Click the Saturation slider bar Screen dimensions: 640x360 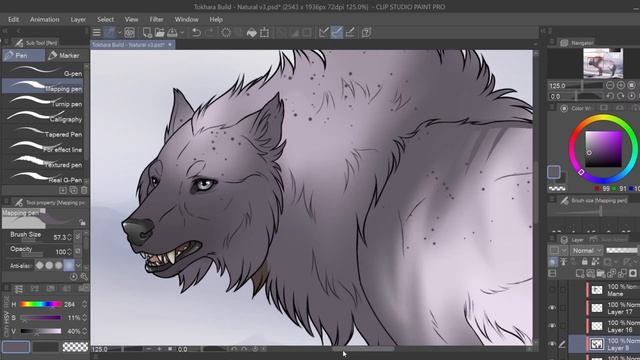[40, 318]
